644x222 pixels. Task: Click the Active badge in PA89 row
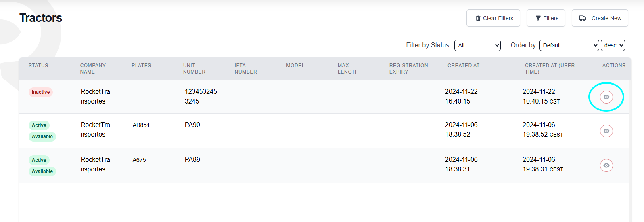click(x=39, y=160)
